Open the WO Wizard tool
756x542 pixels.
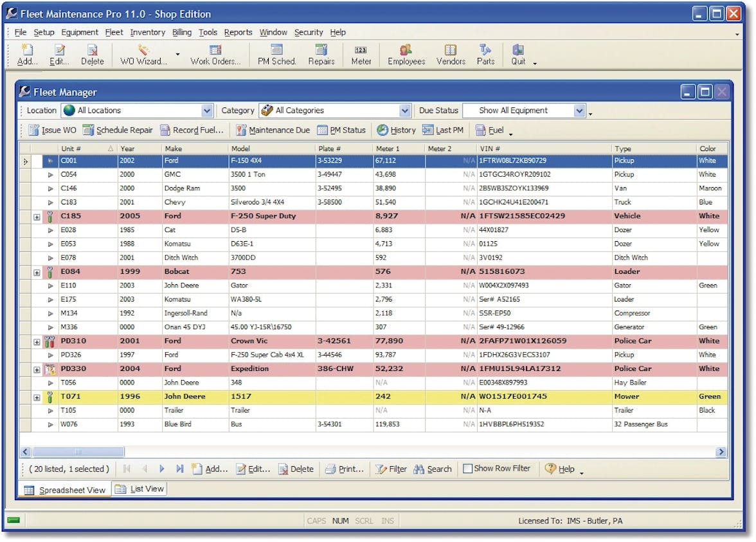[143, 54]
